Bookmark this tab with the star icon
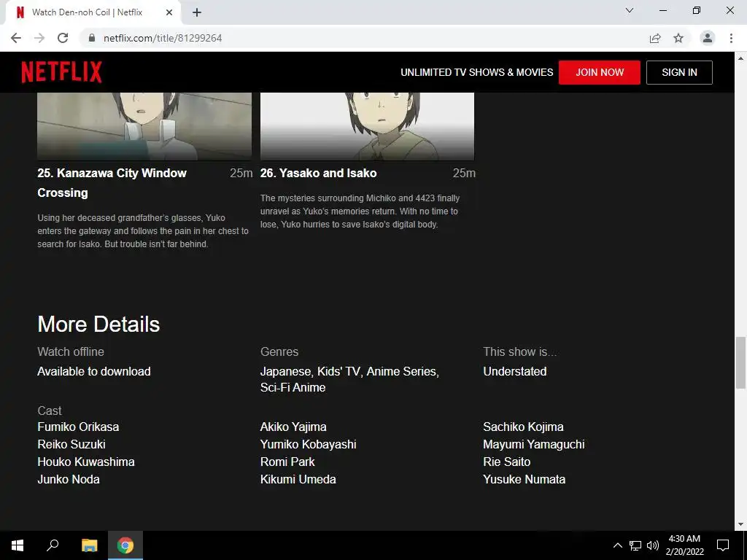This screenshot has width=747, height=560. pos(678,38)
